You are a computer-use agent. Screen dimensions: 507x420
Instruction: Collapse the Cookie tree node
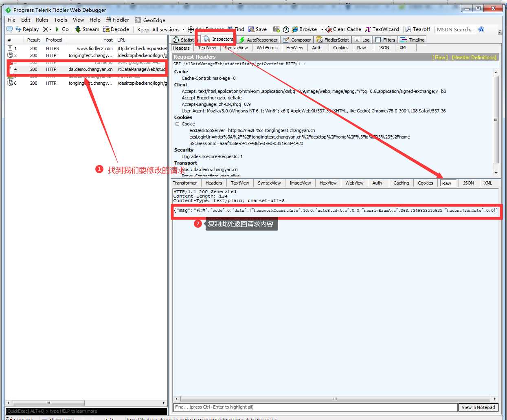pyautogui.click(x=177, y=124)
